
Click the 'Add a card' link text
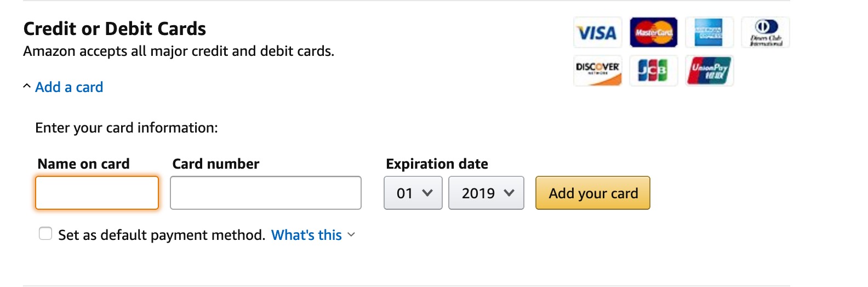[x=69, y=87]
